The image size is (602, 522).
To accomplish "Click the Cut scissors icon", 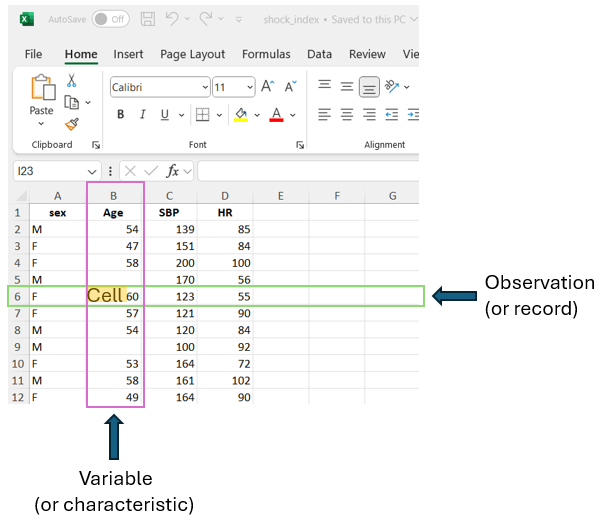I will [x=72, y=81].
